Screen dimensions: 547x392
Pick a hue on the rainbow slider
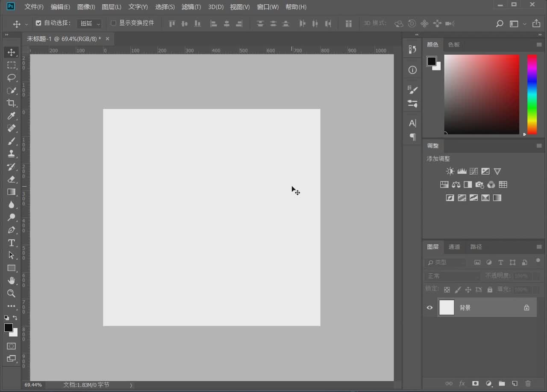(x=532, y=94)
